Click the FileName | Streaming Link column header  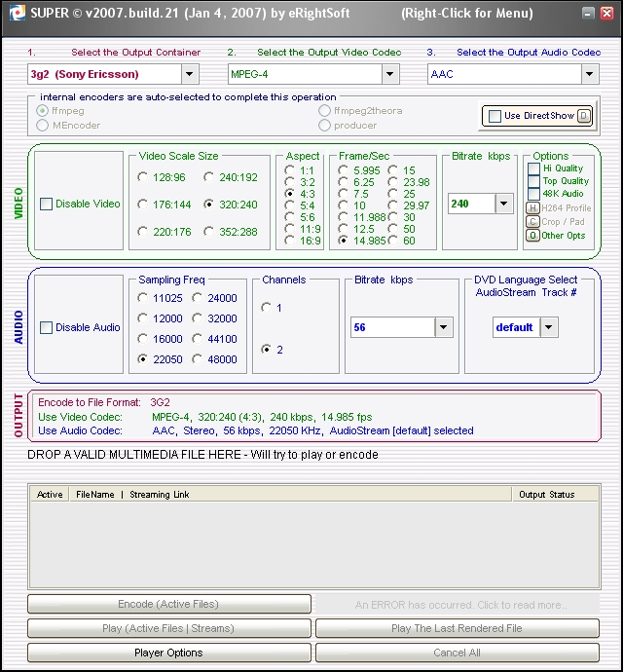tap(290, 494)
